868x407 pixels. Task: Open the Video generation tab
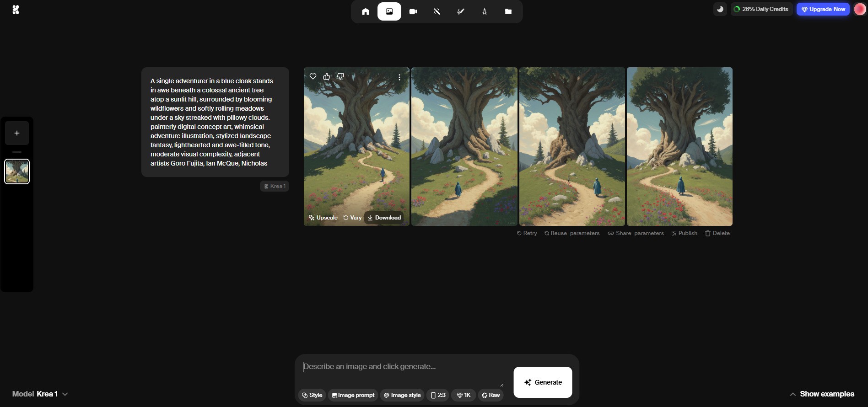[413, 11]
